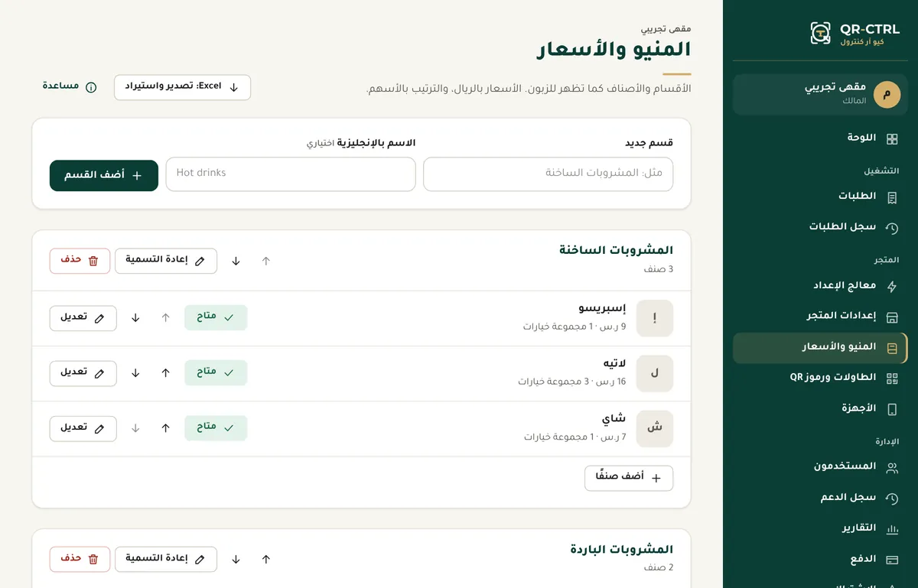
Task: Click the المشروبات الباردة section title
Action: pyautogui.click(x=621, y=549)
